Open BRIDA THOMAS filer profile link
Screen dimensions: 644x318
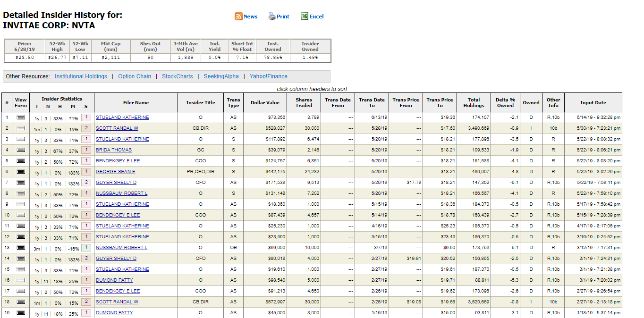coord(114,150)
